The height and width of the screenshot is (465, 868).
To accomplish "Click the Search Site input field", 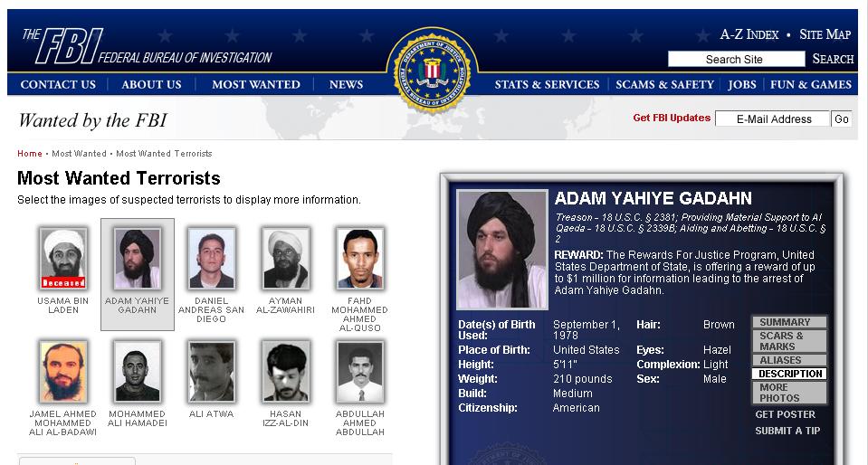I will 736,59.
